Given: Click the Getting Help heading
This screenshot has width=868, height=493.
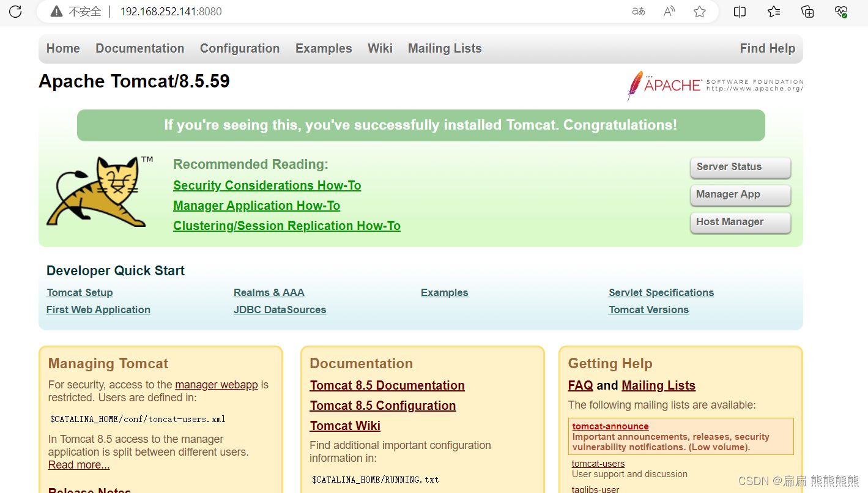Looking at the screenshot, I should [x=610, y=363].
